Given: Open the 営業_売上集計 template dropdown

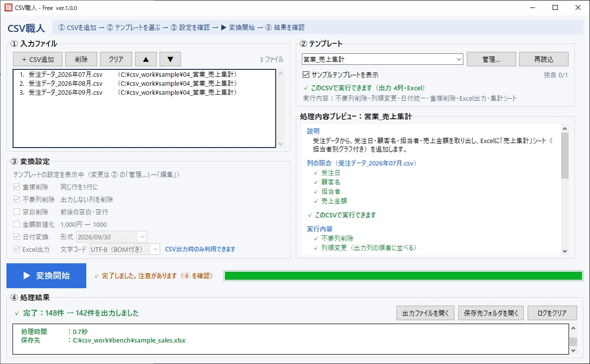Looking at the screenshot, I should pyautogui.click(x=383, y=59).
